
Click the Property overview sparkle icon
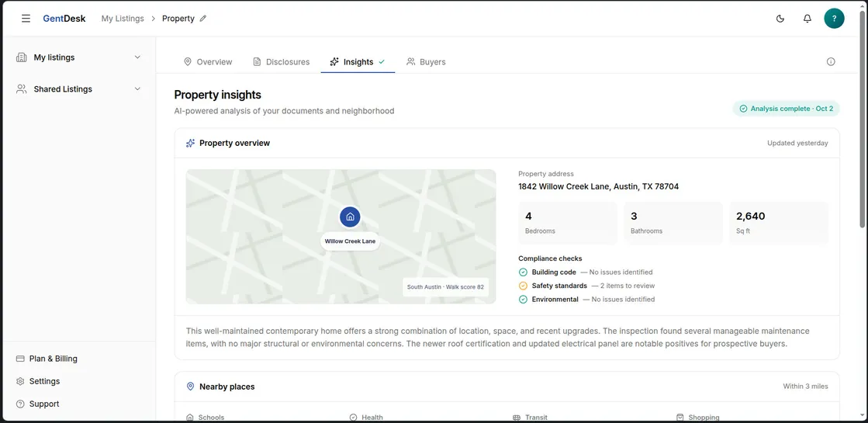pyautogui.click(x=190, y=143)
